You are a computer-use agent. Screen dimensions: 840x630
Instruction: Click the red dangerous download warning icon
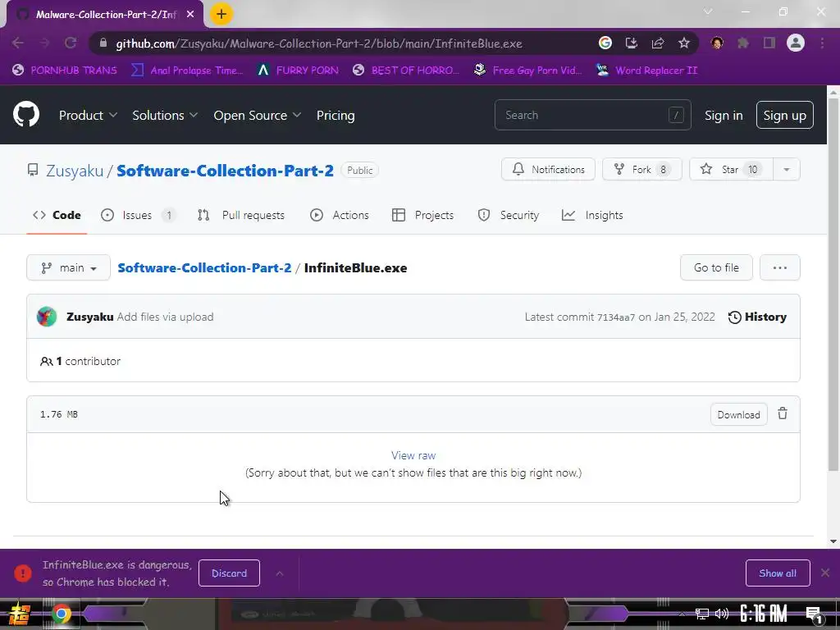pyautogui.click(x=22, y=573)
